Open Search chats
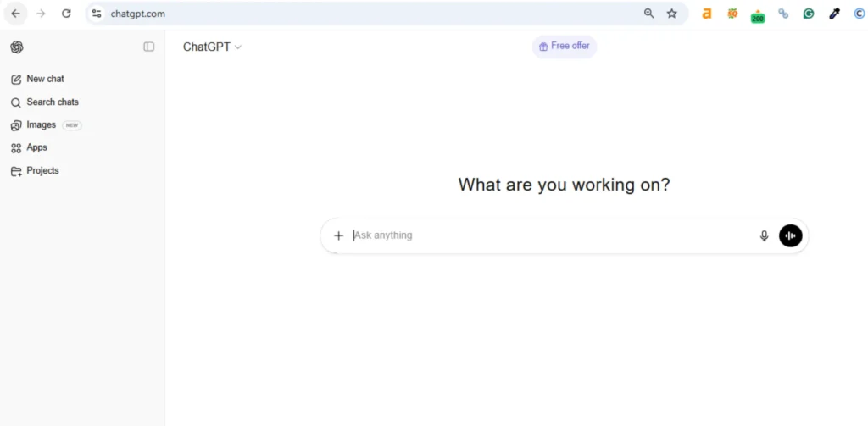 45,102
